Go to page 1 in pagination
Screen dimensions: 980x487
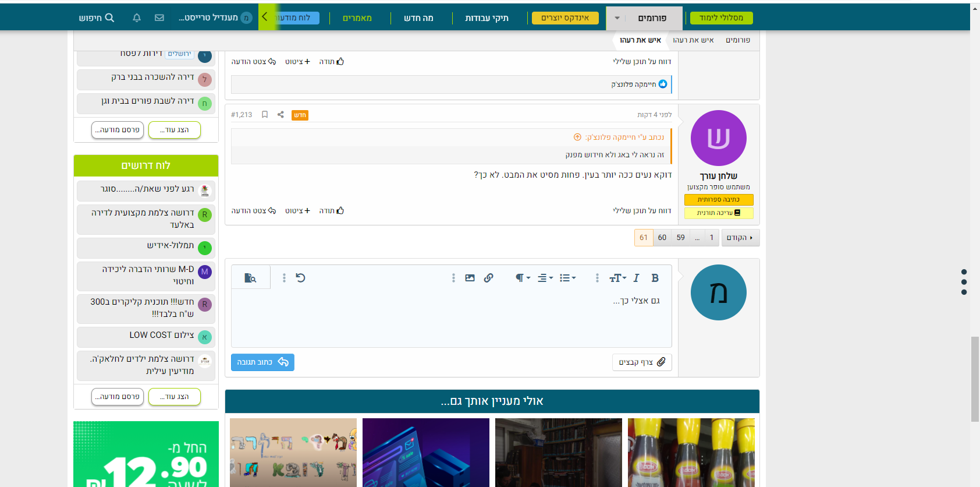click(711, 238)
